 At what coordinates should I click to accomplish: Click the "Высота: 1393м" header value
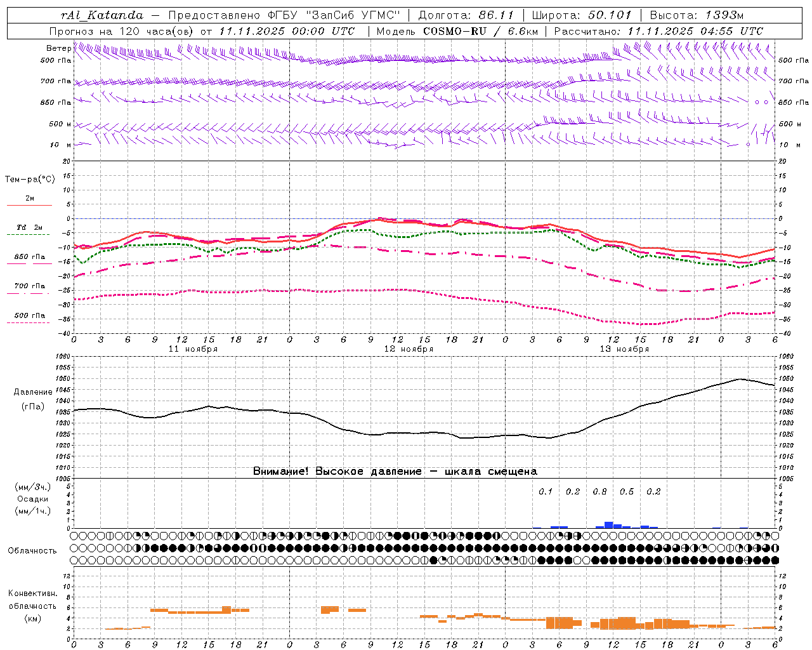(697, 15)
